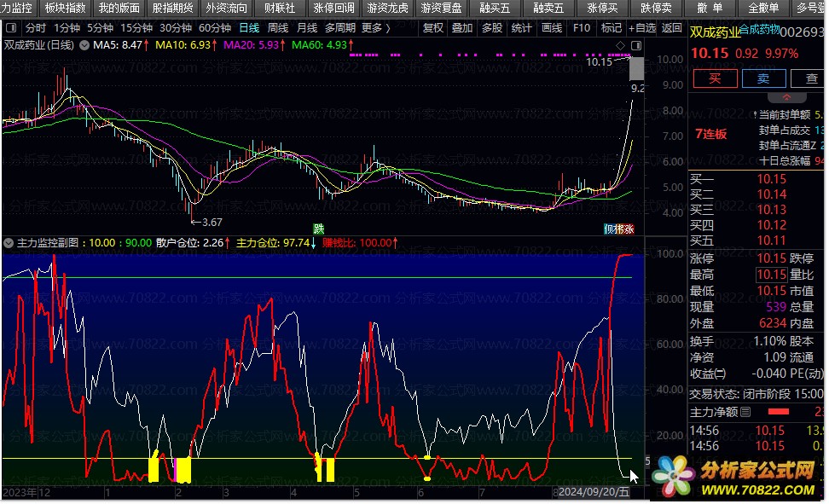The image size is (829, 504).
Task: Click the diamond icon above the price axis
Action: [x=621, y=46]
